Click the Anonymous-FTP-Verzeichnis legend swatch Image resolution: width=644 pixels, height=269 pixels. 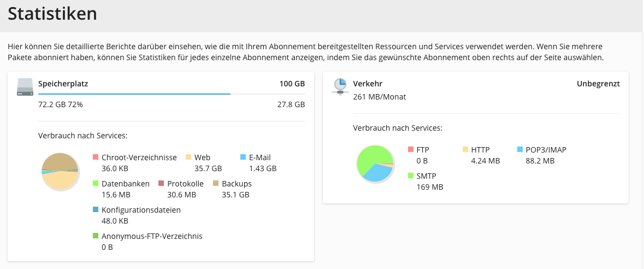tap(96, 236)
